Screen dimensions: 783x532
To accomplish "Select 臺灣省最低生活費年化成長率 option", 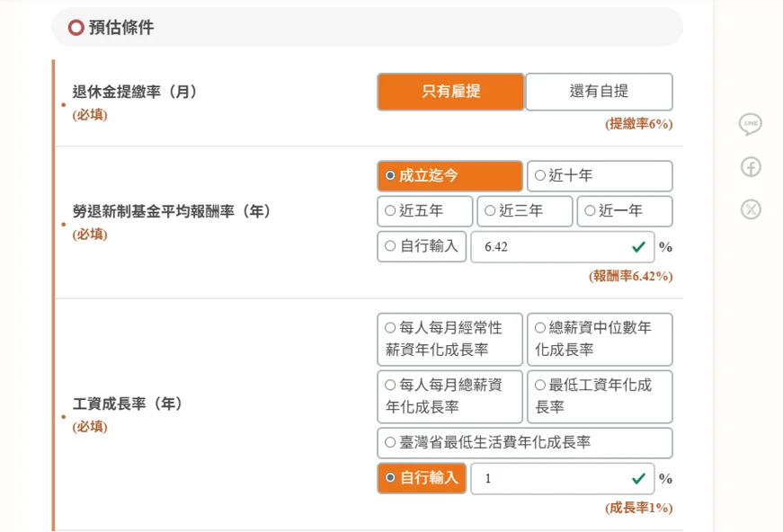I will (525, 443).
